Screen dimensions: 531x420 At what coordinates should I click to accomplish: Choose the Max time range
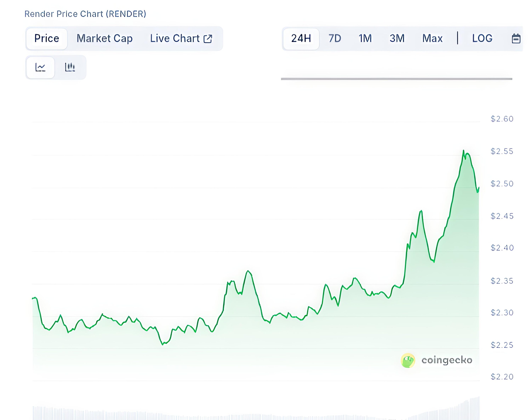432,38
